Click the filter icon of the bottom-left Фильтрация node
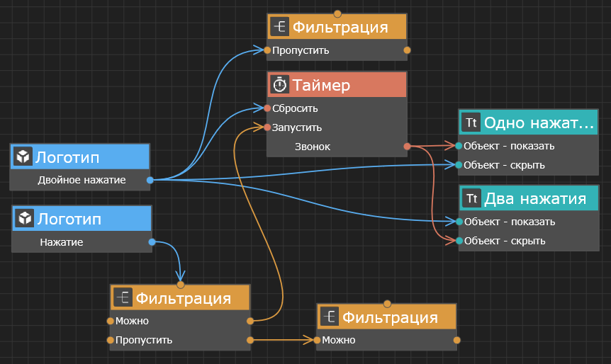The height and width of the screenshot is (364, 611). pos(123,298)
